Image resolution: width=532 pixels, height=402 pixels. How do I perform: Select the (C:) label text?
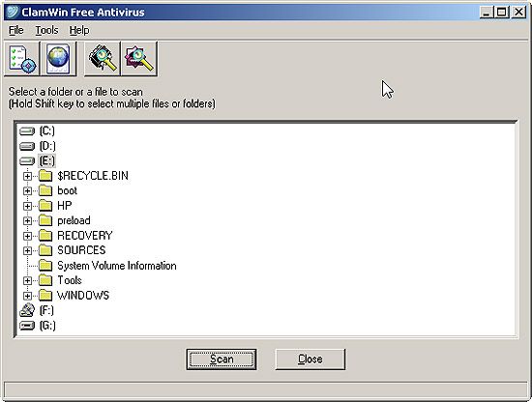pyautogui.click(x=46, y=130)
